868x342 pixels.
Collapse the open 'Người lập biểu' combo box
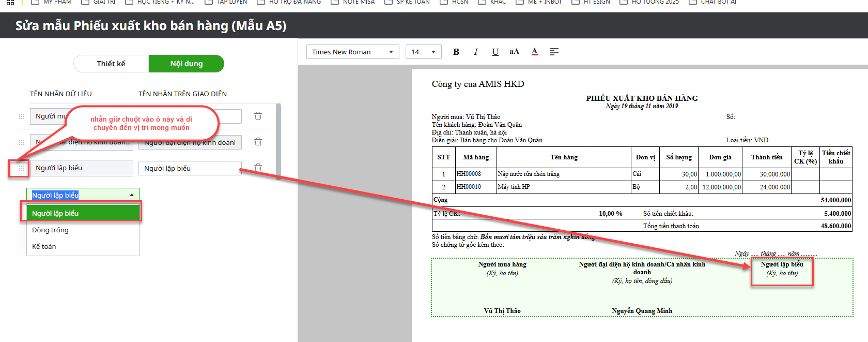(x=132, y=195)
